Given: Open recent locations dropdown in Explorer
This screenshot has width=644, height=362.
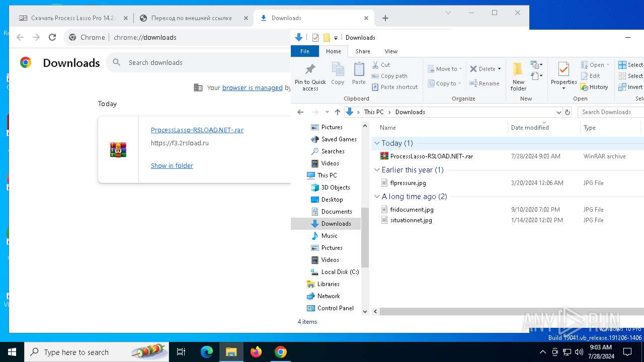Looking at the screenshot, I should (327, 112).
